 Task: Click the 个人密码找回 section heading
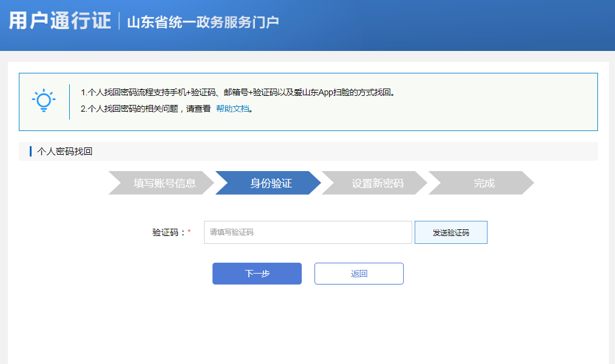65,152
